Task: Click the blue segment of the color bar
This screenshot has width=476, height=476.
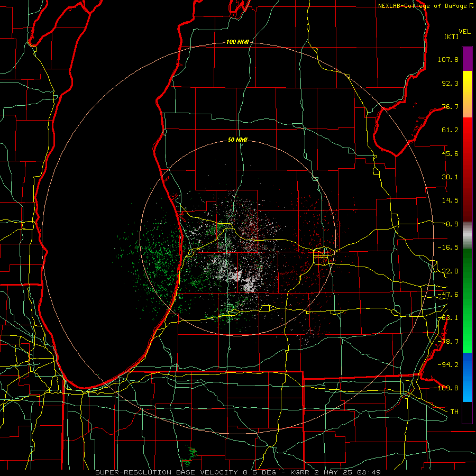Action: pos(467,377)
